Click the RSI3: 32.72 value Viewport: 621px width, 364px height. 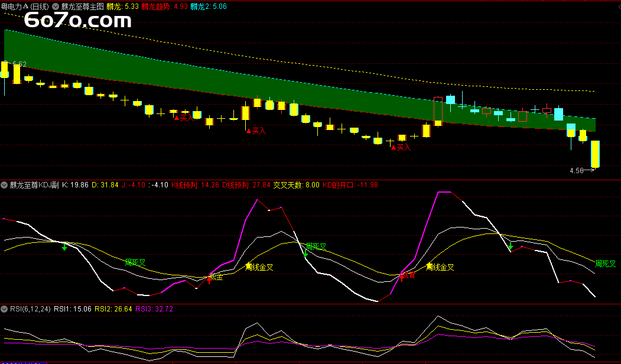click(x=154, y=309)
